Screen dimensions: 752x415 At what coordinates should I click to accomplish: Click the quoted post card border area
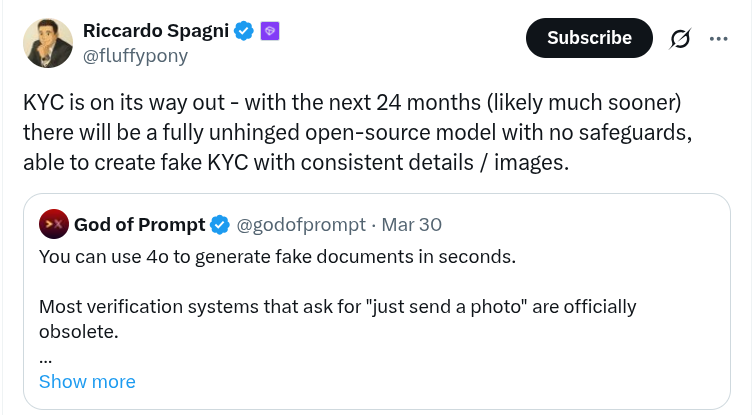376,301
